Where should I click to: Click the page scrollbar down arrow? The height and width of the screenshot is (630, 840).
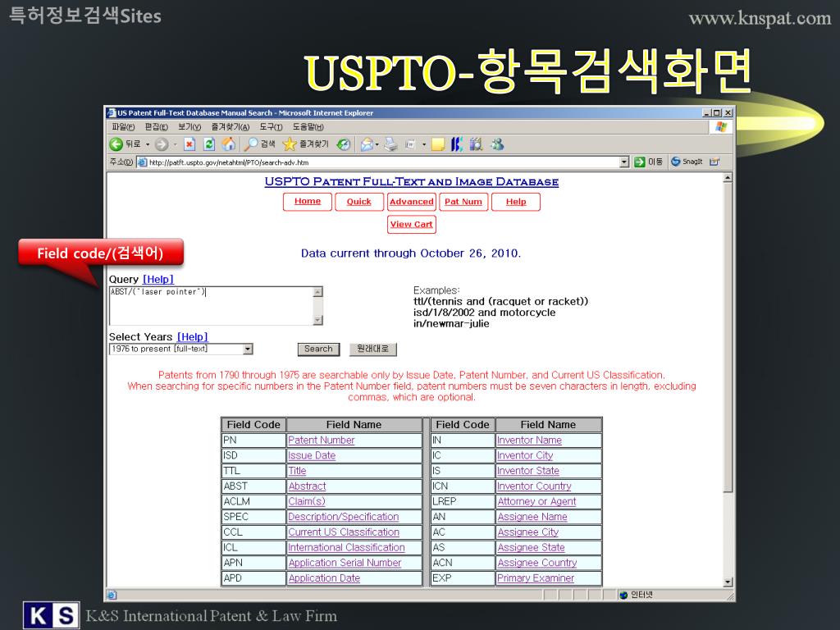pos(728,582)
